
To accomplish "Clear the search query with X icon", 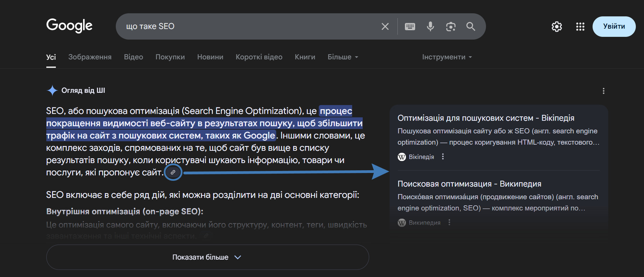I will tap(385, 27).
